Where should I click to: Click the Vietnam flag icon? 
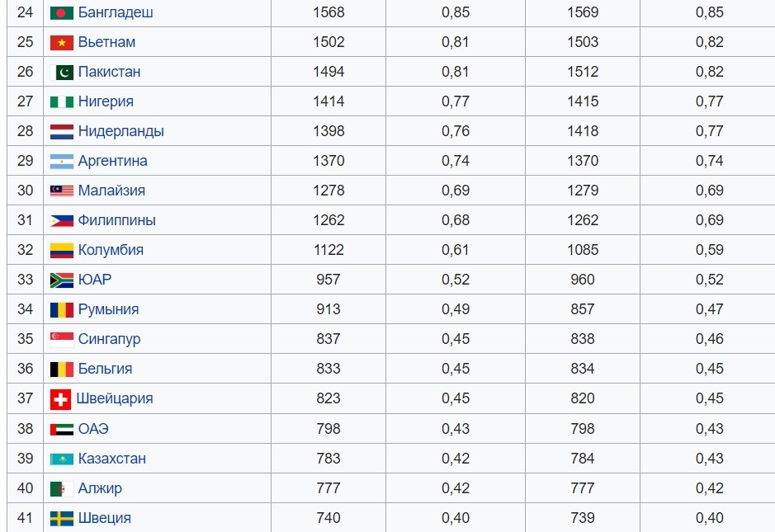point(62,43)
